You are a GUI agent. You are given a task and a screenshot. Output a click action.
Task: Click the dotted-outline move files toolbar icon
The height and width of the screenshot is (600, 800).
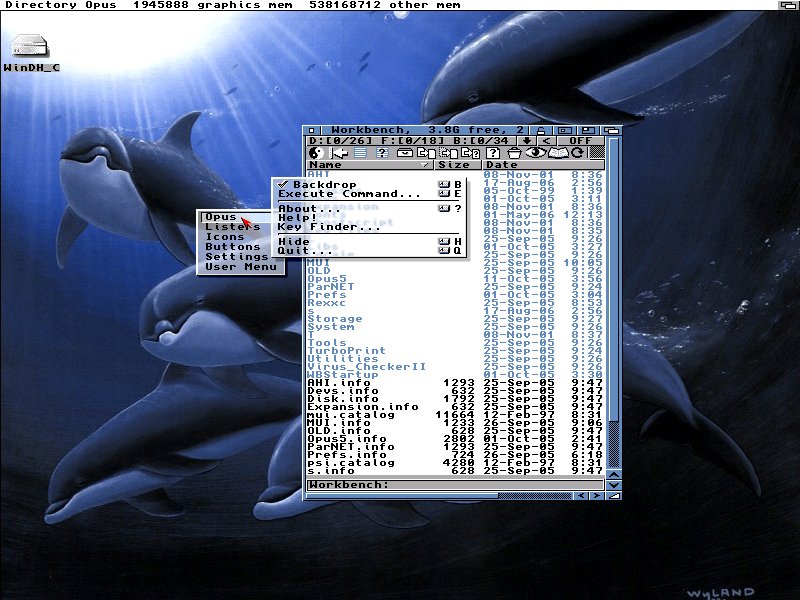pos(448,153)
